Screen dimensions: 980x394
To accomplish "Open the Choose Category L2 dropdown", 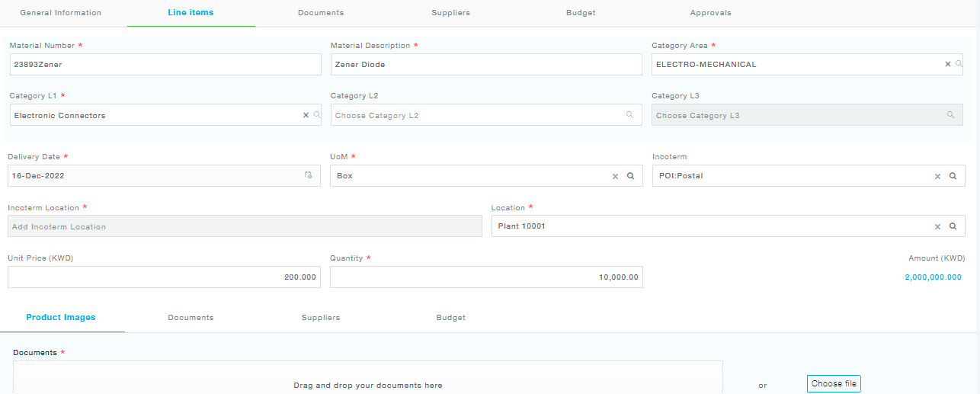I will coord(486,115).
